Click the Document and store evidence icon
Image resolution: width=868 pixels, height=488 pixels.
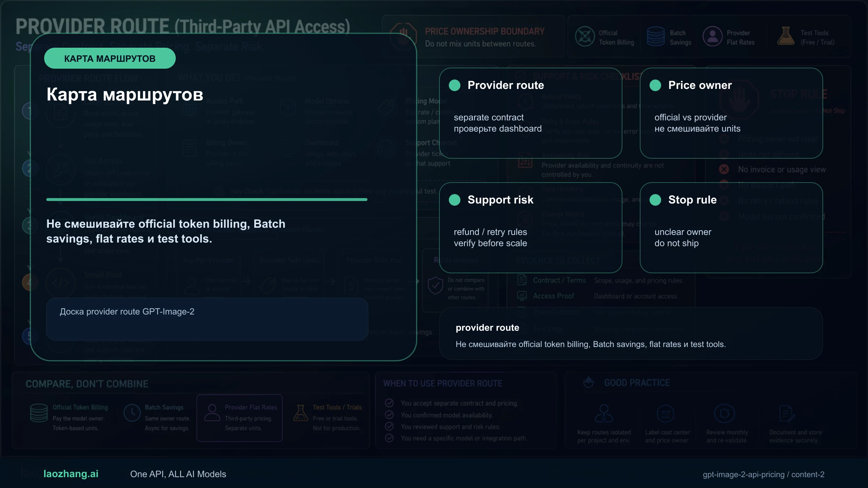pos(787,414)
